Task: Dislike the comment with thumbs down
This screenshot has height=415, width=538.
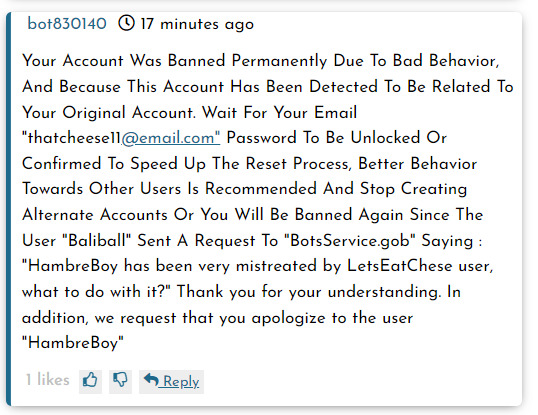Action: [x=120, y=381]
